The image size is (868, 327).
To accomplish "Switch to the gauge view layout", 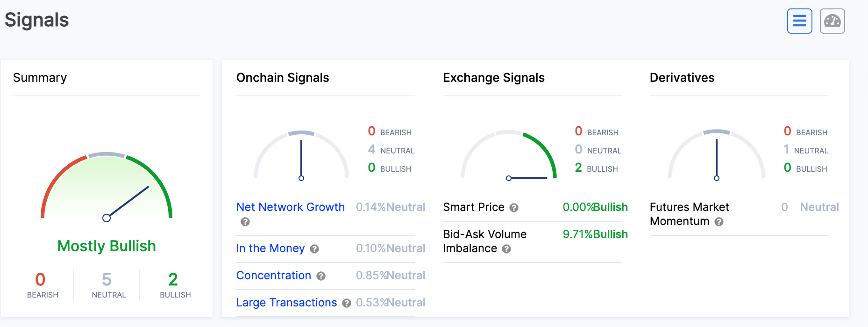I will pyautogui.click(x=832, y=21).
